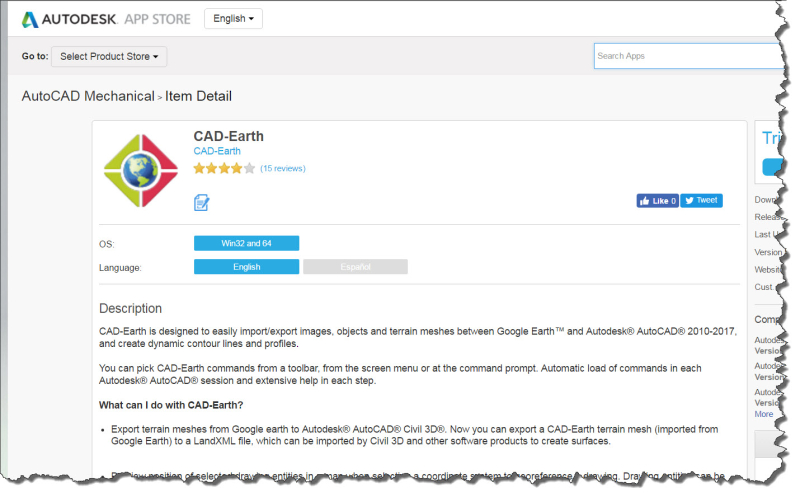Click the write review notepad icon
800x497 pixels.
tap(202, 203)
